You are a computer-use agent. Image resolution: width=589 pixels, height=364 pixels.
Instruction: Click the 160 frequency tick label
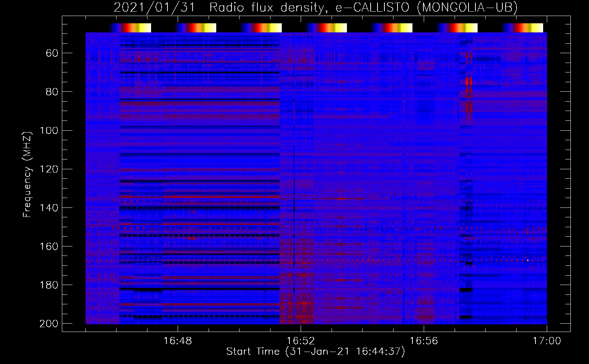(x=49, y=246)
